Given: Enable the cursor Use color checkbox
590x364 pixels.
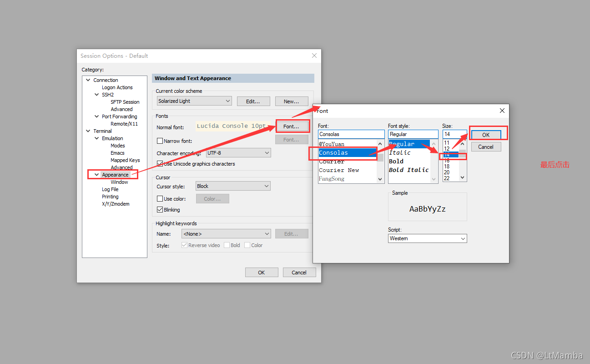Looking at the screenshot, I should click(160, 199).
